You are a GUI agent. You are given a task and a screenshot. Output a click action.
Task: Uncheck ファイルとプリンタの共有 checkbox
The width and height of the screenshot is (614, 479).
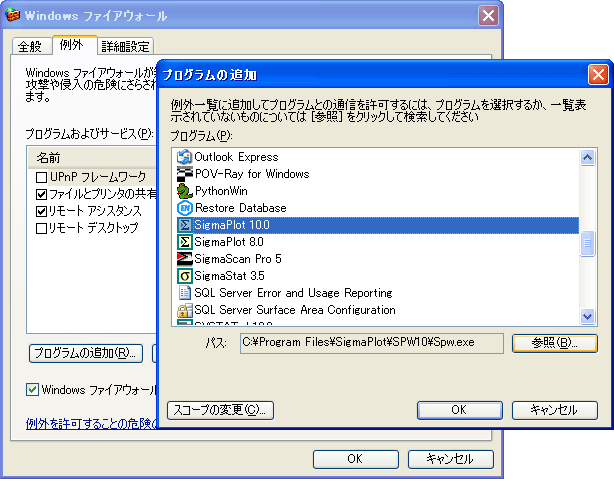tap(42, 194)
